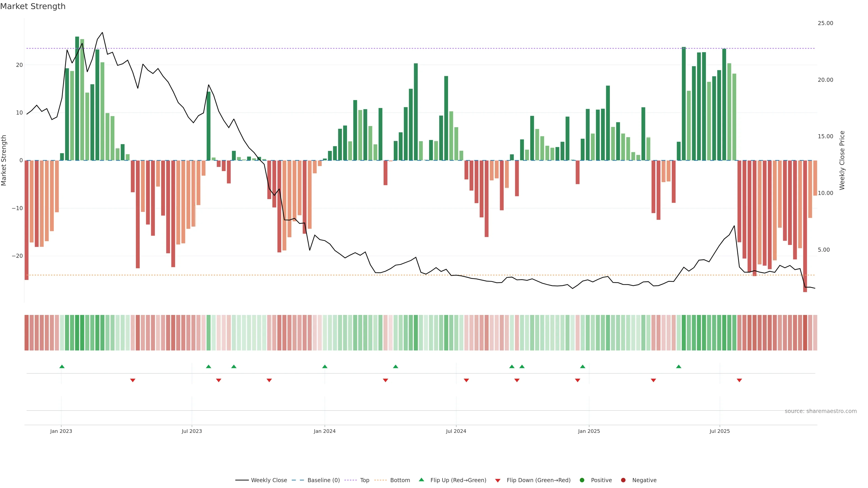Click the Market Strength chart title
This screenshot has height=488, width=868.
[x=33, y=6]
